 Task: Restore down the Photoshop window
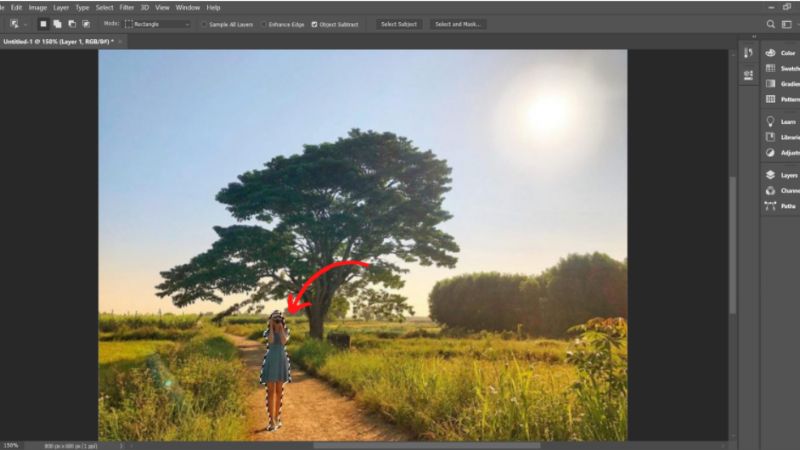(787, 7)
